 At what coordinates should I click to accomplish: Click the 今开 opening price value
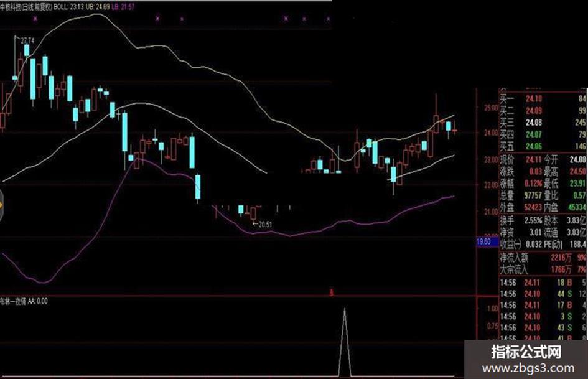[577, 159]
